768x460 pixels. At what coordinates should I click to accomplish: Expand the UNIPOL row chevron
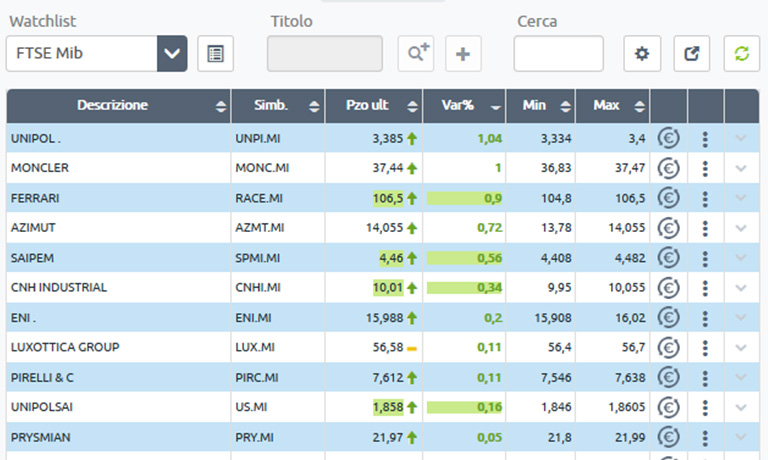[741, 139]
